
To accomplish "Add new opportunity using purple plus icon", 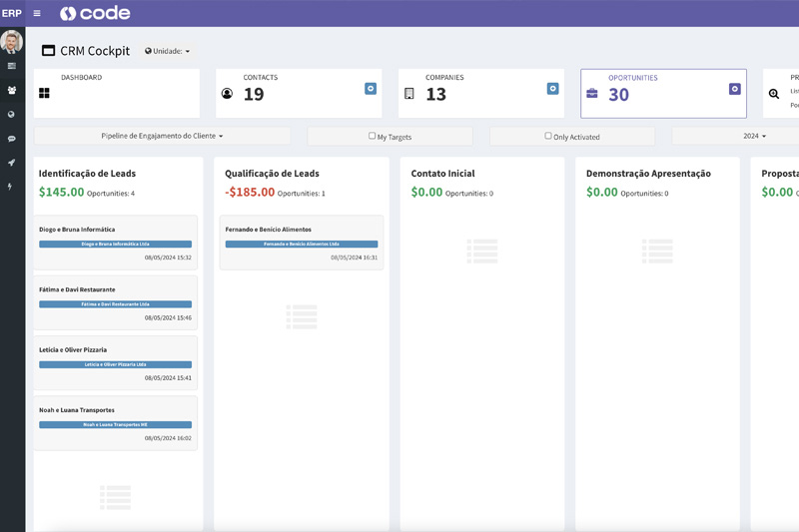I will point(734,89).
